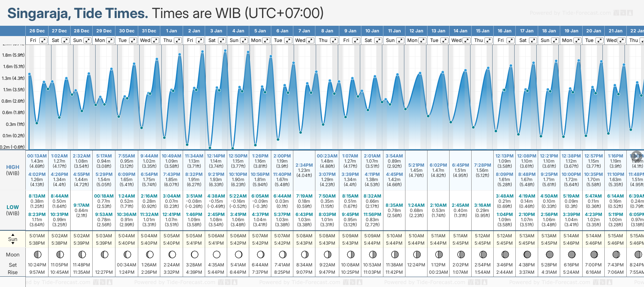
Task: Click the lowest tide point on 4 Jan
Action: click(x=233, y=148)
